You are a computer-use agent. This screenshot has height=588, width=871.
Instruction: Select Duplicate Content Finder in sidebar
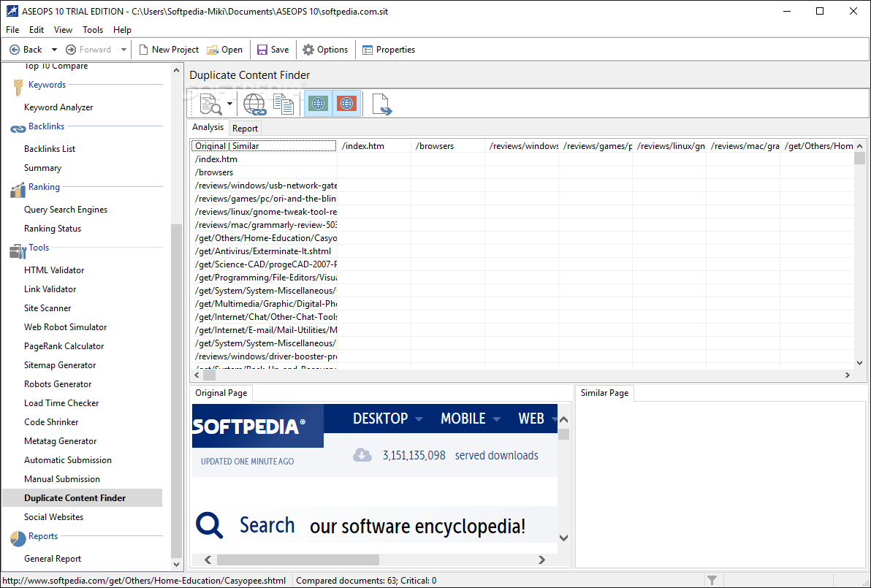click(x=83, y=497)
